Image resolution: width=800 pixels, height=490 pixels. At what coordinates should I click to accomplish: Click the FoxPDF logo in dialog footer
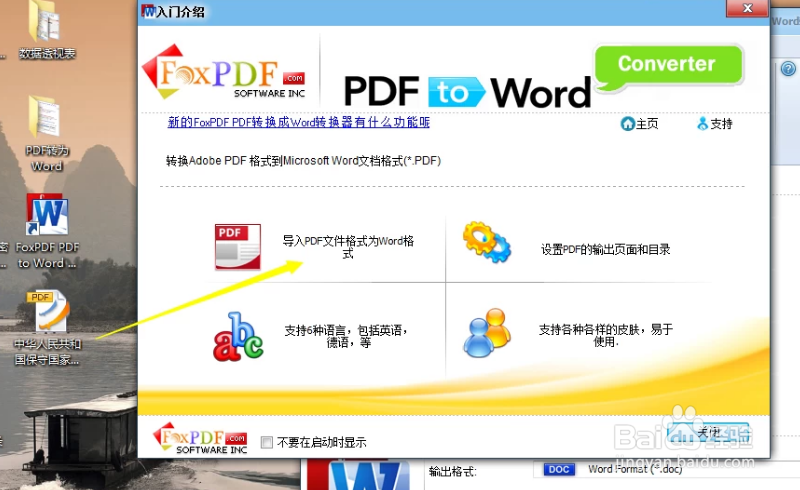(200, 438)
